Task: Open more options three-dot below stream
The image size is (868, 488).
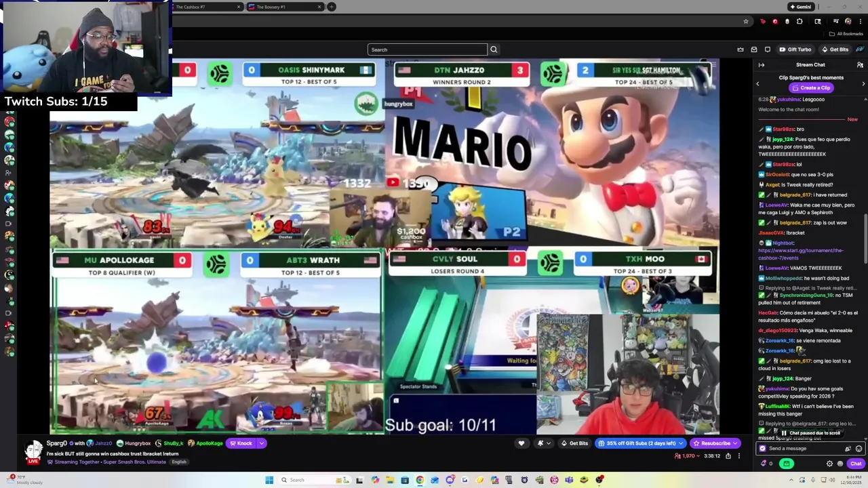Action: (739, 456)
